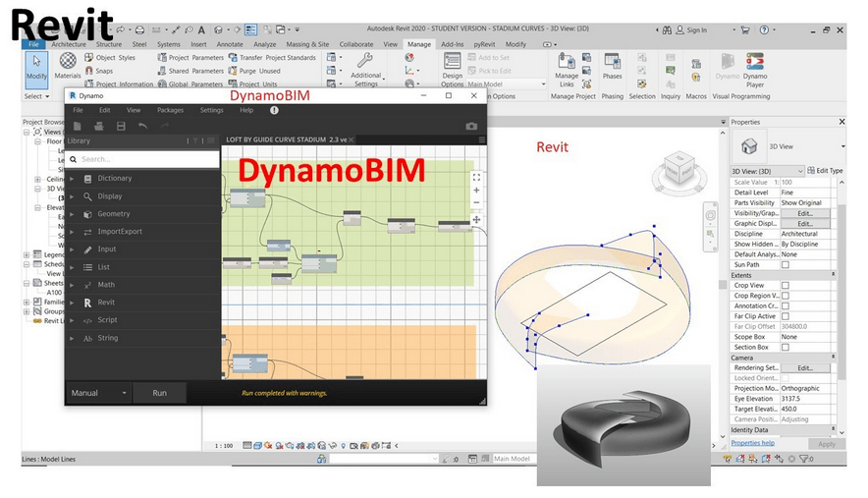Open the 3D View: {3D} instance dropdown
Viewport: 868px width, 498px height.
click(767, 171)
